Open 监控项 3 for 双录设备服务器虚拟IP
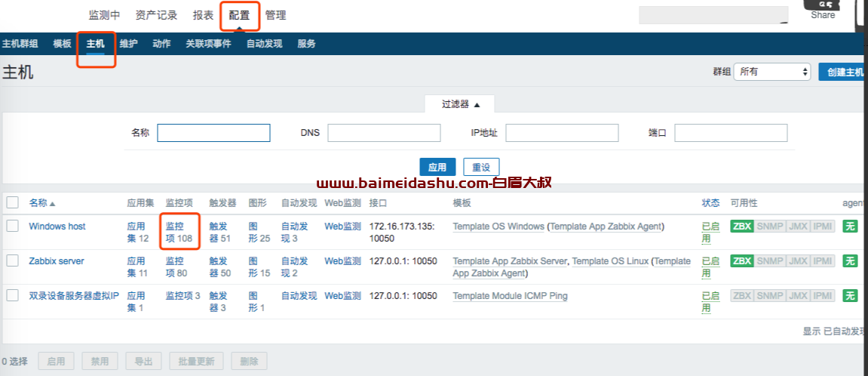 [x=182, y=296]
